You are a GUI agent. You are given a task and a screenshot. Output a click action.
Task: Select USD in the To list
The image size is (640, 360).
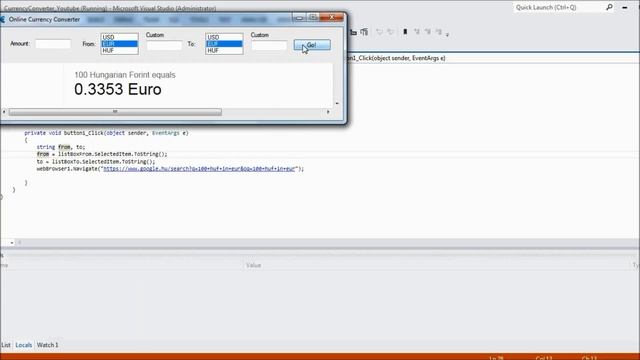point(224,37)
